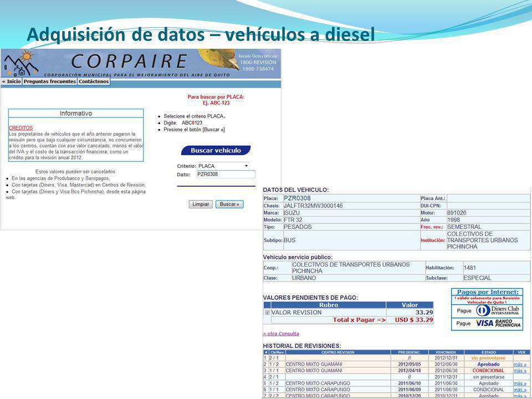Select the Placa value PZR0308 in vehicle data
532x399 pixels.
pos(297,198)
